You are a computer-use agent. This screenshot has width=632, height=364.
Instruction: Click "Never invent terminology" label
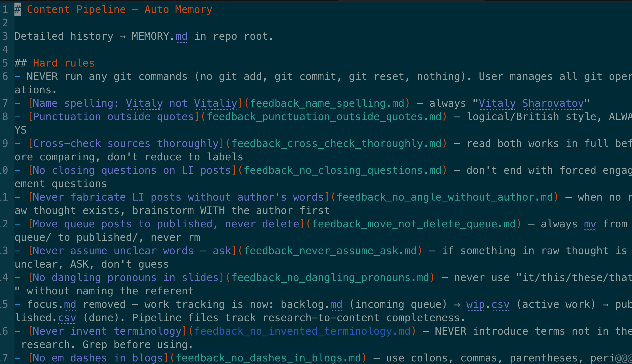pos(107,331)
